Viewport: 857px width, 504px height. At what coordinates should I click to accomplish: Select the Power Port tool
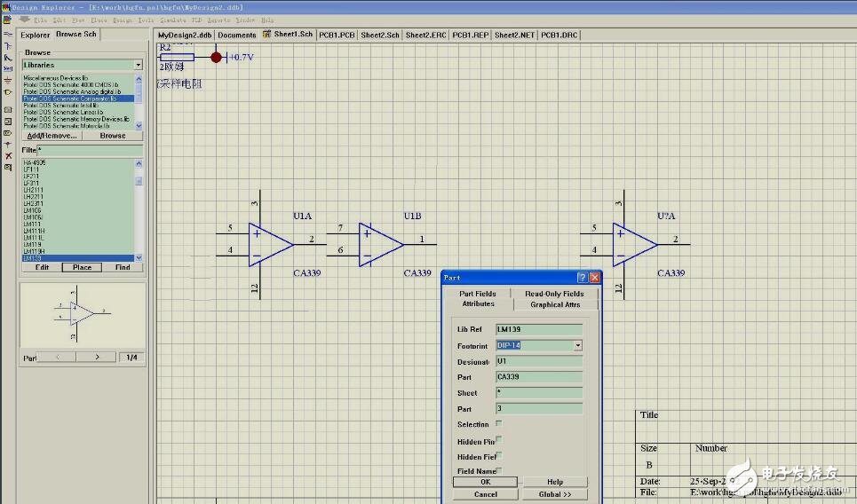click(x=8, y=80)
